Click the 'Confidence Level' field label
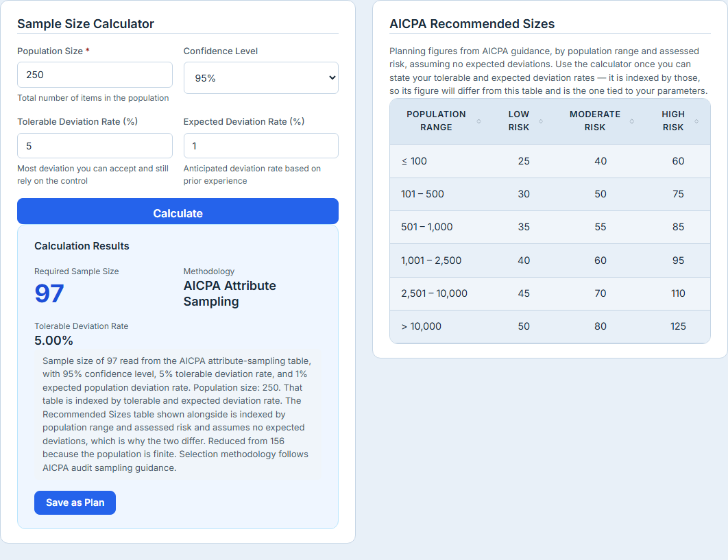728x560 pixels. click(221, 51)
